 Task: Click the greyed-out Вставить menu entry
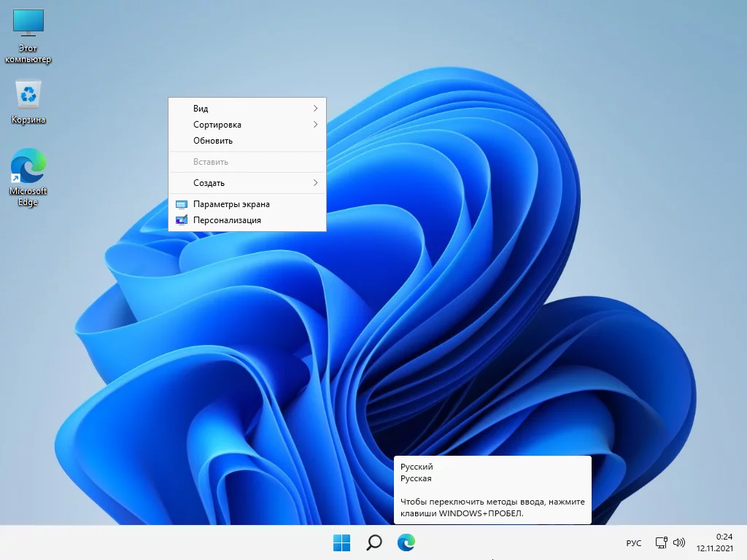coord(211,162)
